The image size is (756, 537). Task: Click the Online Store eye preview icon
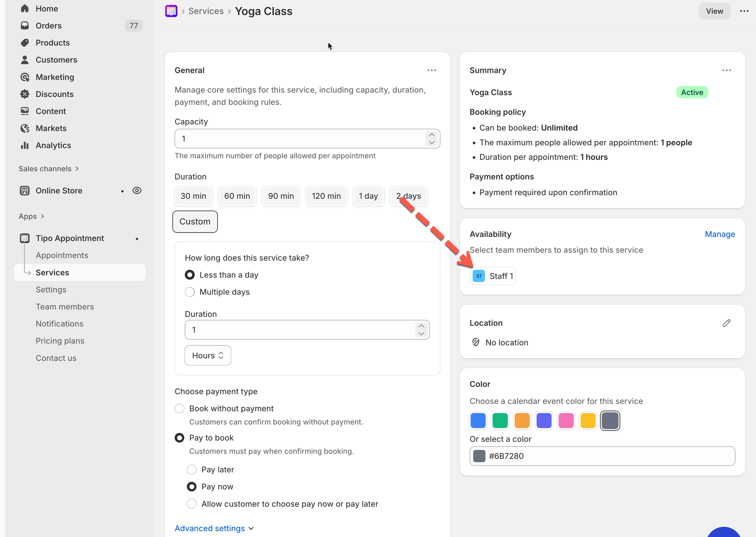pos(137,190)
